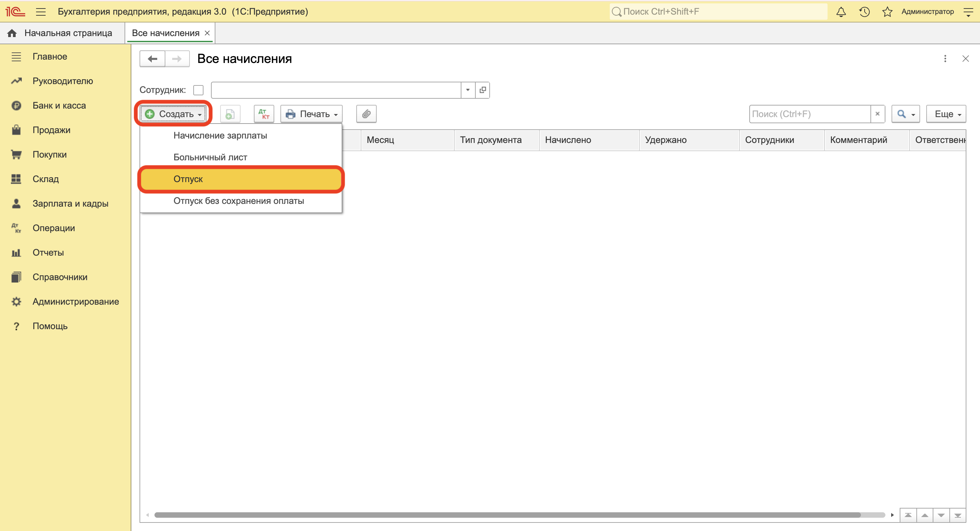Open the Справочники section
The image size is (980, 531).
(65, 277)
